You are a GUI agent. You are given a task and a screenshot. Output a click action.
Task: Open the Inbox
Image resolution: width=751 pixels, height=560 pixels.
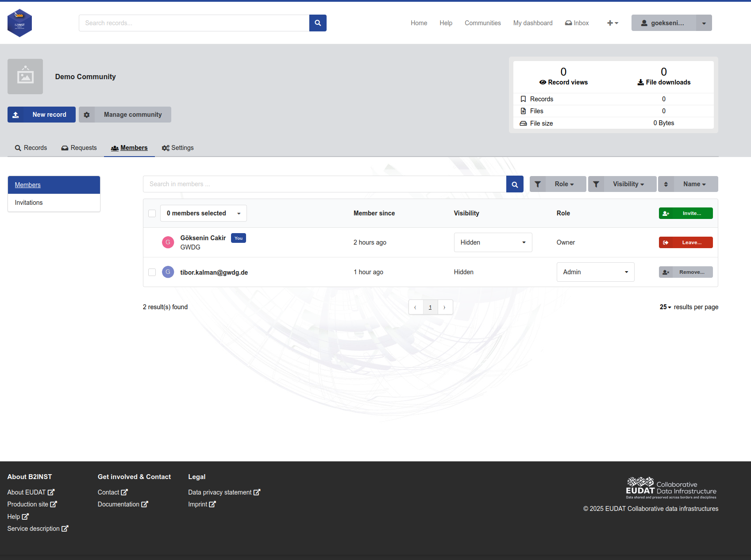coord(577,23)
